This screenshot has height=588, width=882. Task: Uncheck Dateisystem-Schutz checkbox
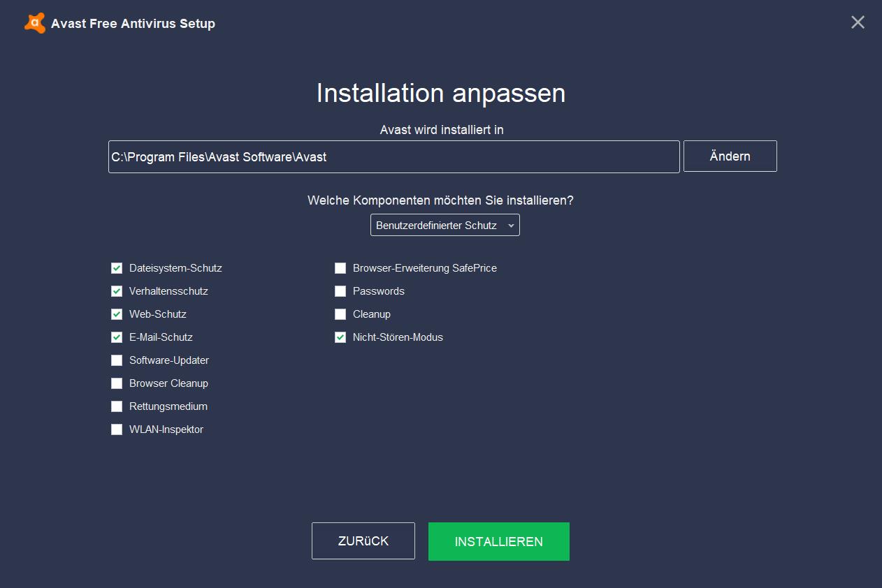pyautogui.click(x=117, y=268)
